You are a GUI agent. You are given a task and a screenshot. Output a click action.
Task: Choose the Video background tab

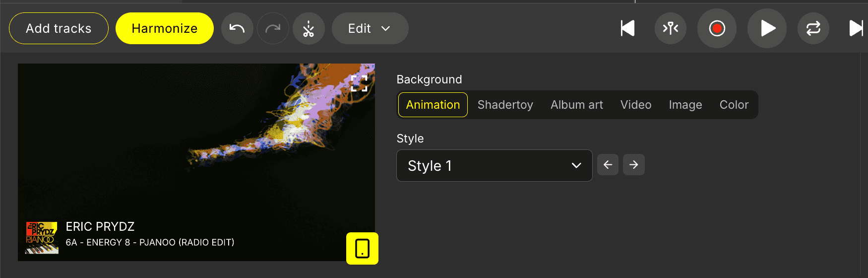(636, 105)
